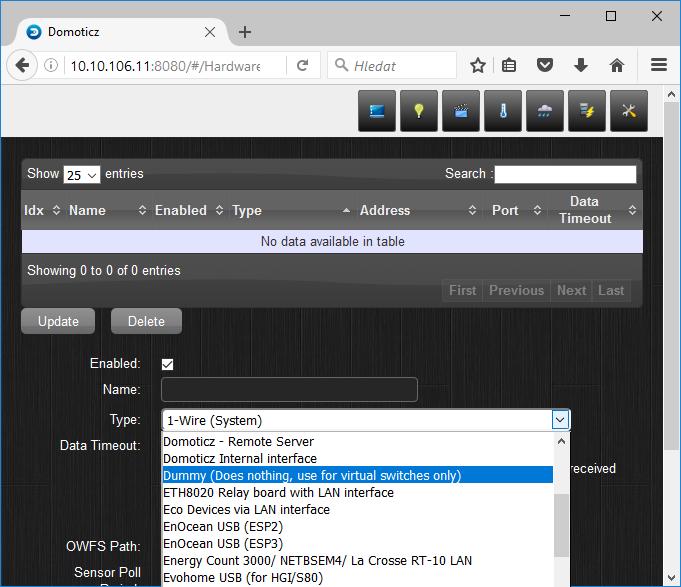The height and width of the screenshot is (587, 681).
Task: Focus the hardware Name input field
Action: pyautogui.click(x=289, y=389)
